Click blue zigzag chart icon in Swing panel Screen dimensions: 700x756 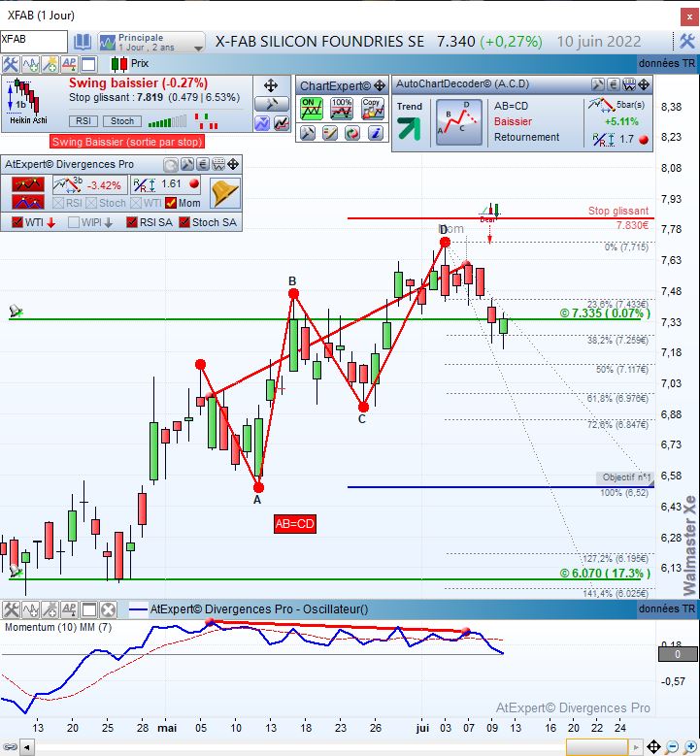262,123
